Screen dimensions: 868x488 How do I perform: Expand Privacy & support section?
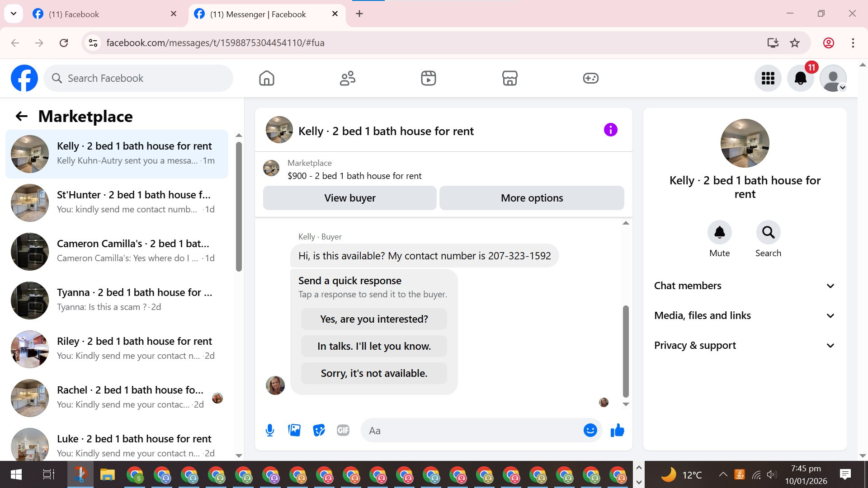click(745, 346)
